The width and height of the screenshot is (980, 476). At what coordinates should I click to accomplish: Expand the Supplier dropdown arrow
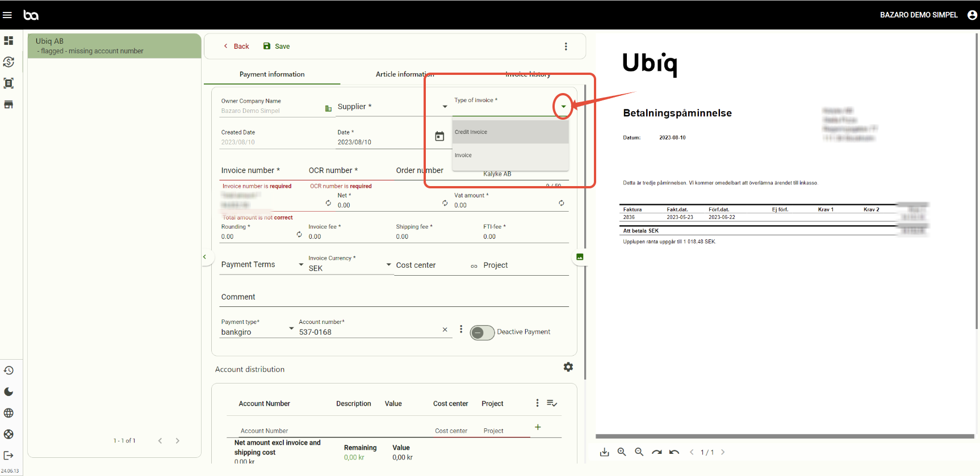pyautogui.click(x=445, y=107)
